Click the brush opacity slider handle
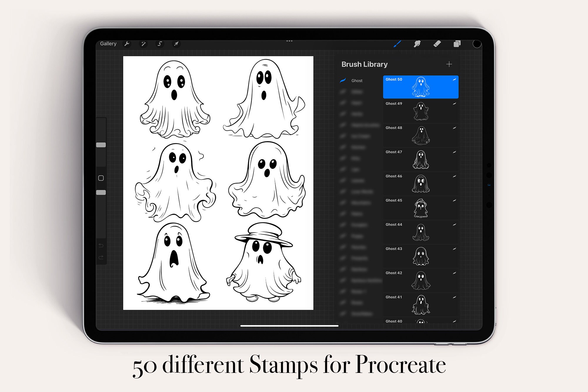This screenshot has height=392, width=588. (101, 192)
